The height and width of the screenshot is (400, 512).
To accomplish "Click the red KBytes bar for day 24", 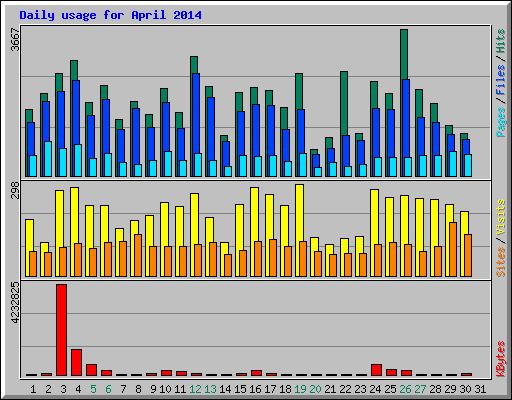I will tap(376, 370).
